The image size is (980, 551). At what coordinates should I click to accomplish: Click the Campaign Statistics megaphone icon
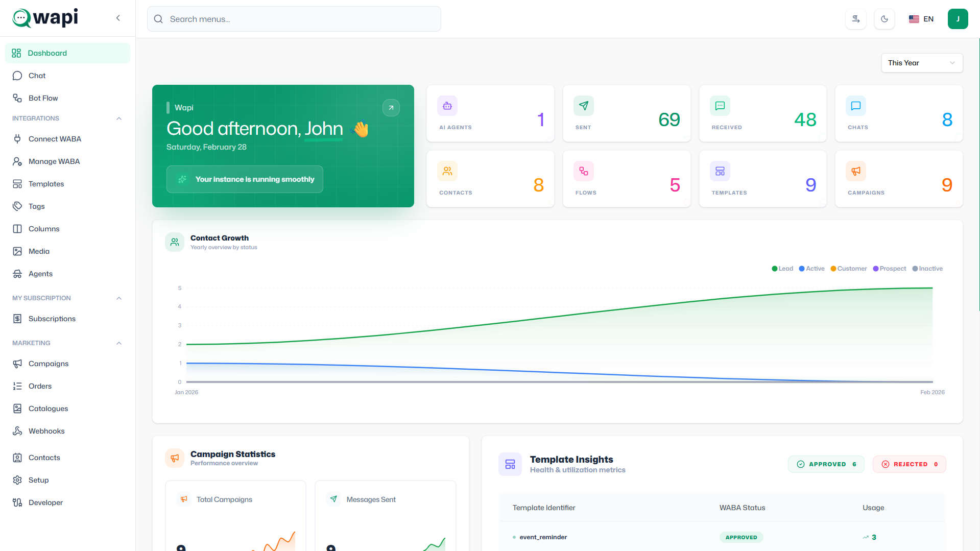[175, 458]
